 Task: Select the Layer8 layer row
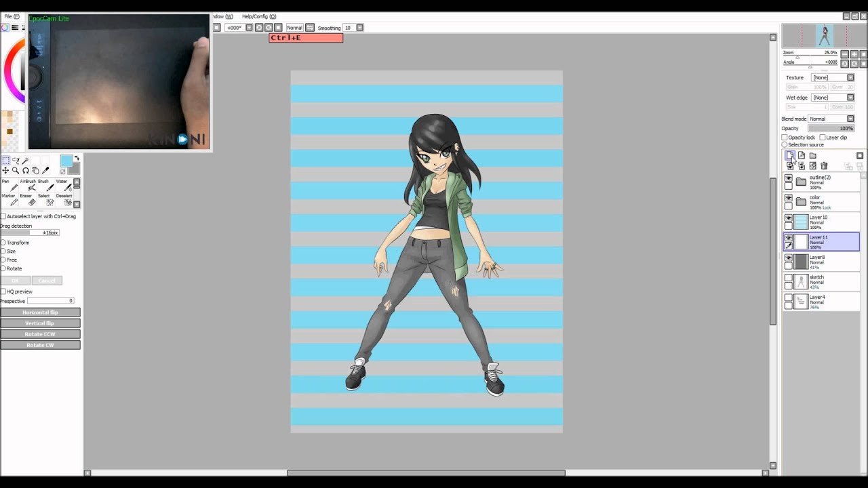coord(822,262)
